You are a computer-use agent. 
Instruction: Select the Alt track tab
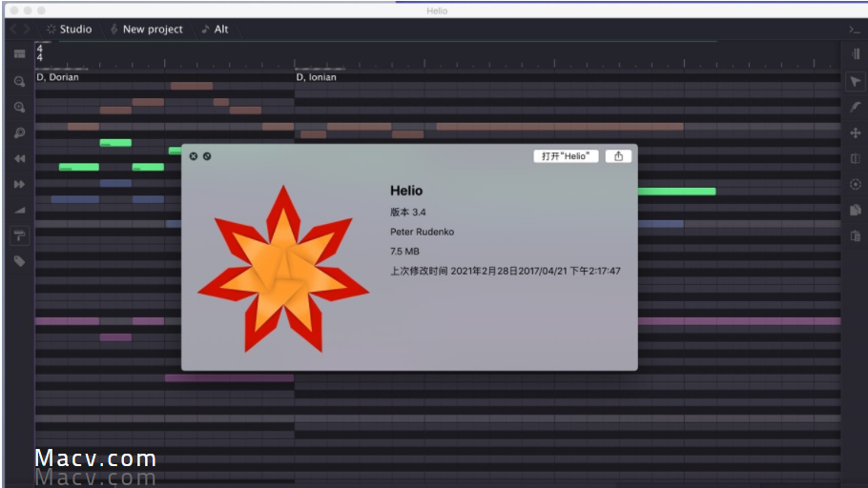tap(215, 30)
